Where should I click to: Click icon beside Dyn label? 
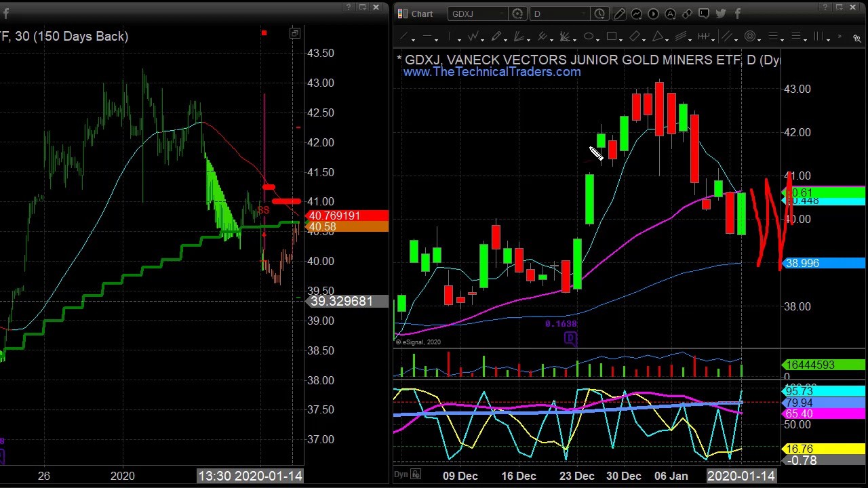pos(416,474)
